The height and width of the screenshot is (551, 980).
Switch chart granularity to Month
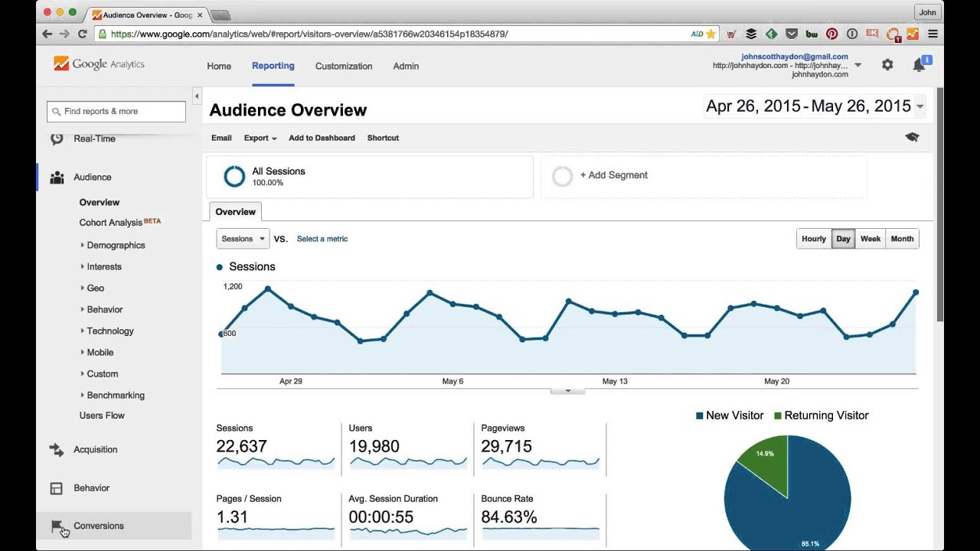902,239
